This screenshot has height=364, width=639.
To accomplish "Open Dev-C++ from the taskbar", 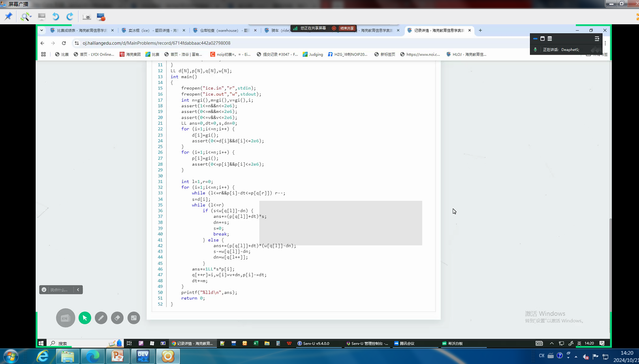I will click(x=143, y=356).
